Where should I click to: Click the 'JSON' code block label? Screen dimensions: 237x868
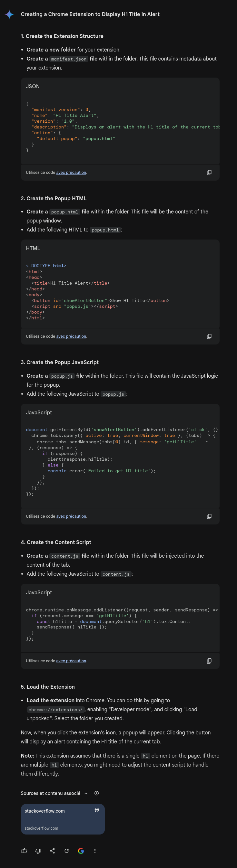tap(33, 86)
